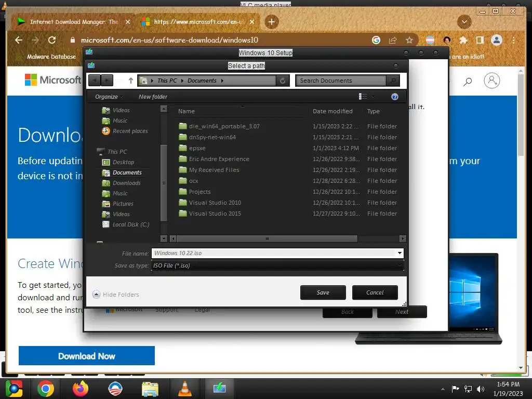Bookmark this page with the star icon
The image size is (532, 399).
[409, 41]
